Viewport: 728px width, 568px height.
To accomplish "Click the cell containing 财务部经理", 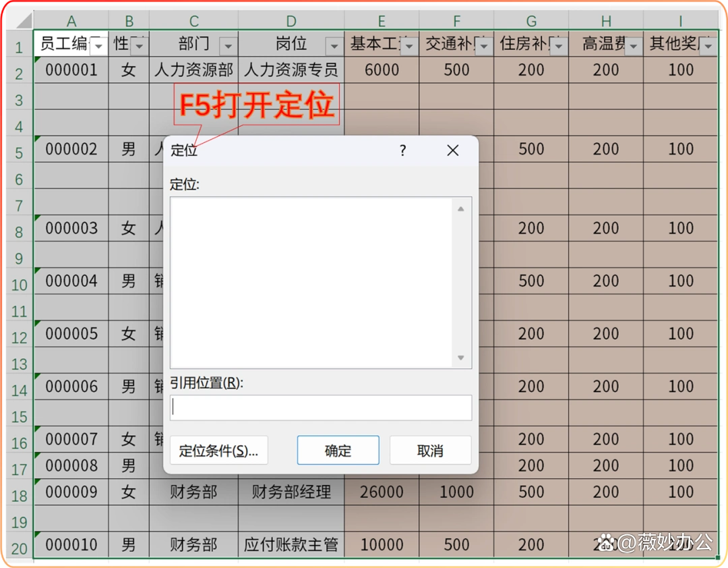I will 291,492.
